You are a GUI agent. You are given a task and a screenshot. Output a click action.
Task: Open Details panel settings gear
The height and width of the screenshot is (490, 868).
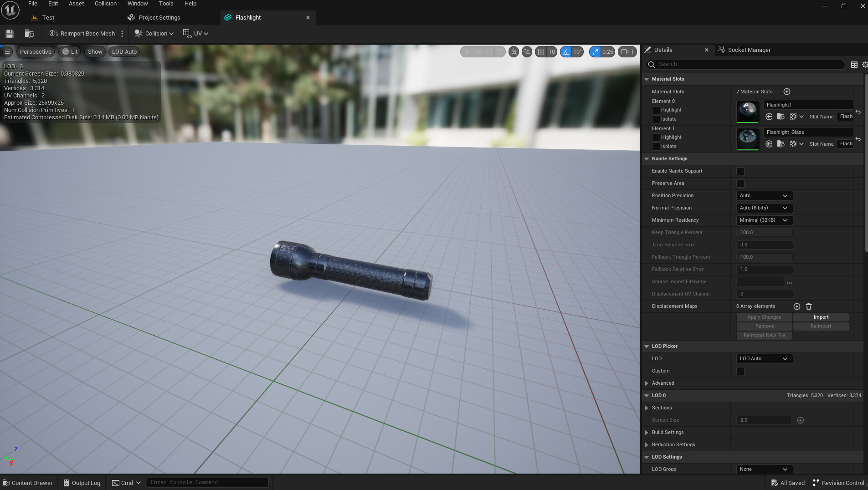tap(864, 65)
